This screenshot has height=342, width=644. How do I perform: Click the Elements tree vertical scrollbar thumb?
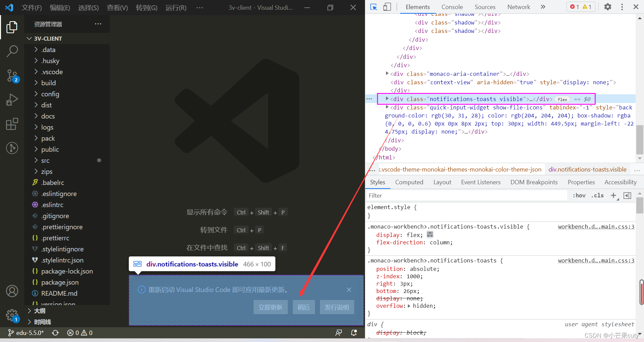click(x=640, y=140)
